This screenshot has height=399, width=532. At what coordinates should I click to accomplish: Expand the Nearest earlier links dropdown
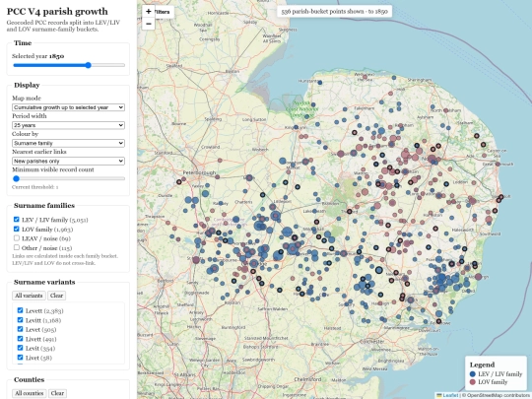pyautogui.click(x=68, y=161)
